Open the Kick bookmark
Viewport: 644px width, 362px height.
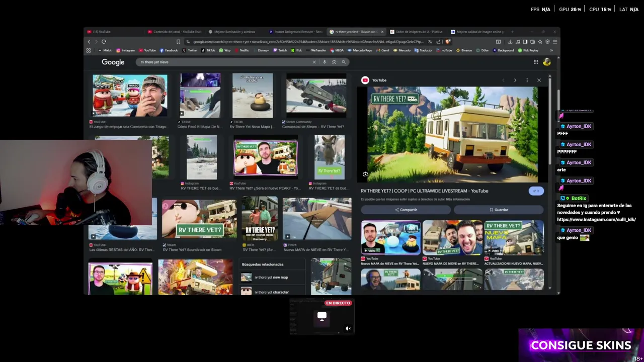pyautogui.click(x=296, y=50)
